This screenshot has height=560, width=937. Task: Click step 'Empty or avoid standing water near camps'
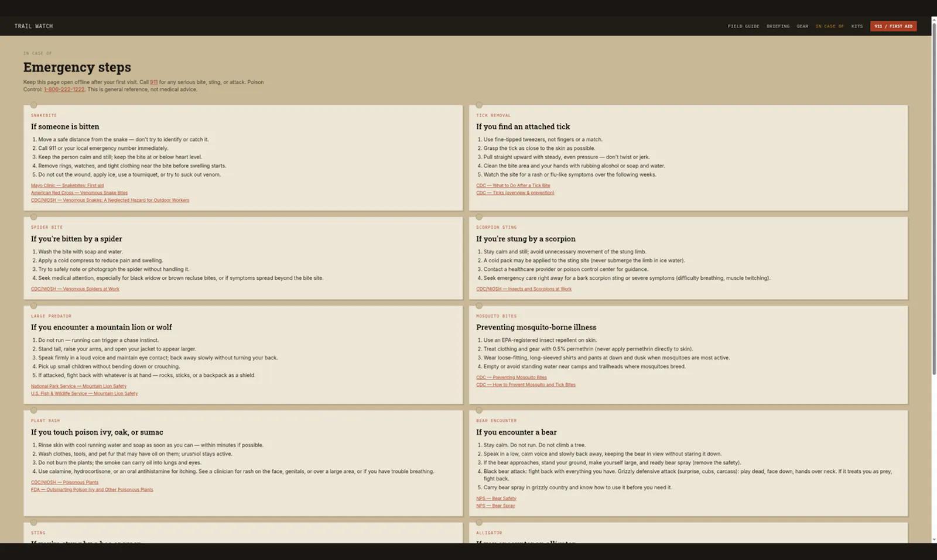(584, 367)
